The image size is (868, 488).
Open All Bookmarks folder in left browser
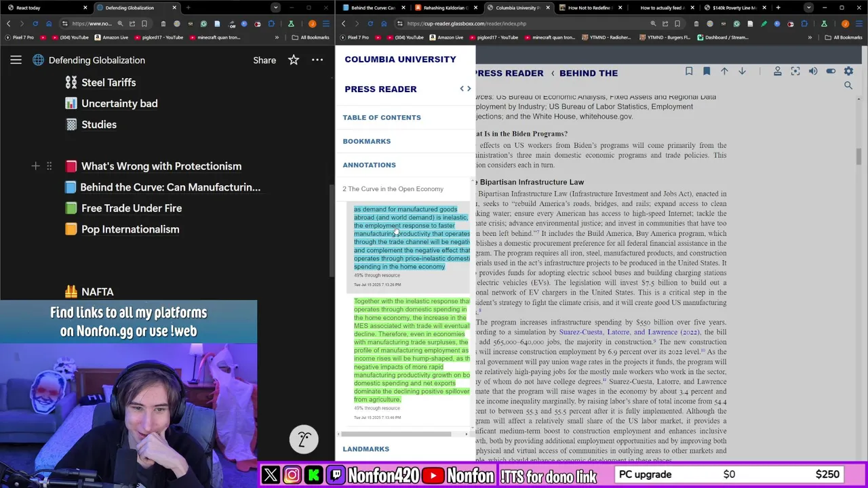[311, 37]
